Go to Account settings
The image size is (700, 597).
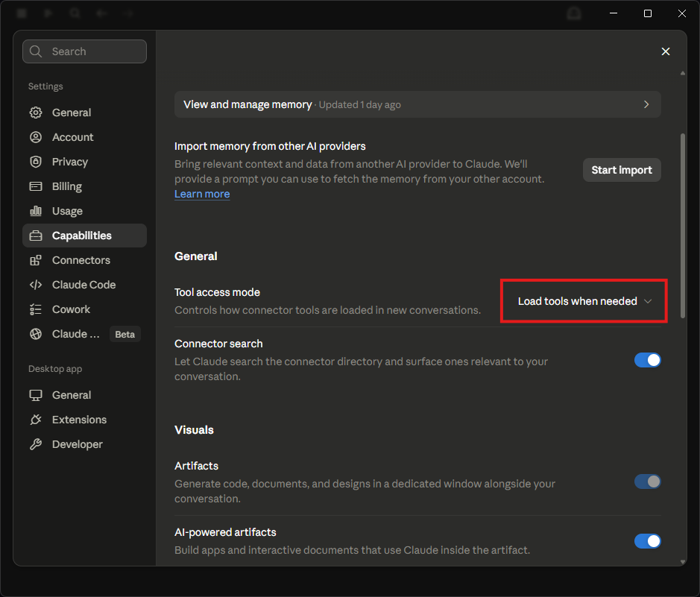tap(84, 137)
